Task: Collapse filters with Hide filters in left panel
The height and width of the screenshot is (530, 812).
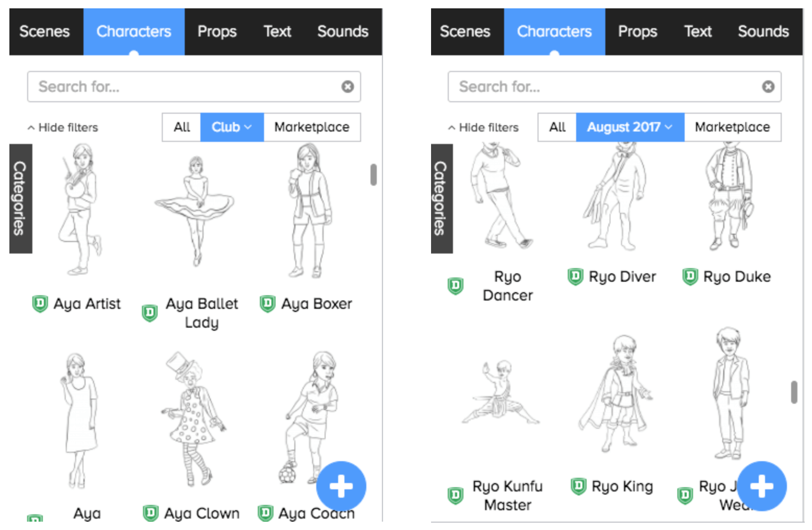Action: 63,128
